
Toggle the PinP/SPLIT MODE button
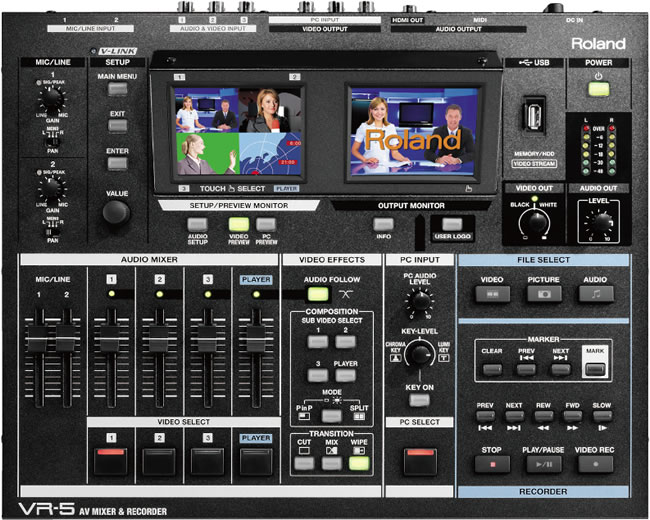tap(332, 415)
